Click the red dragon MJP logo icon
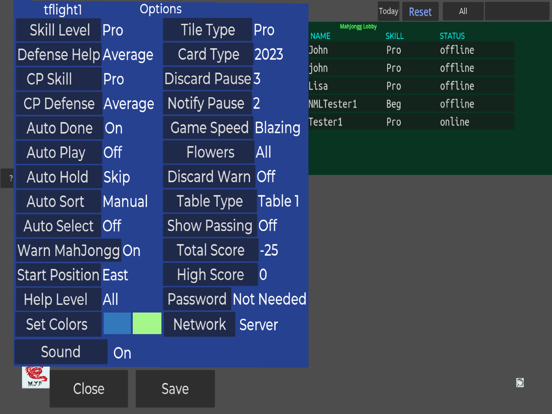This screenshot has width=552, height=414. pos(36,377)
